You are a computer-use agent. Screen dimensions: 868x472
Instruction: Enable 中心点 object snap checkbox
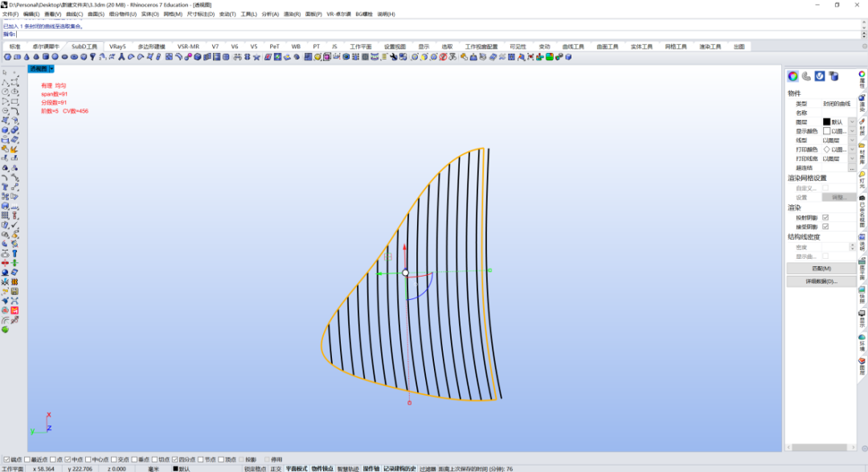coord(88,460)
